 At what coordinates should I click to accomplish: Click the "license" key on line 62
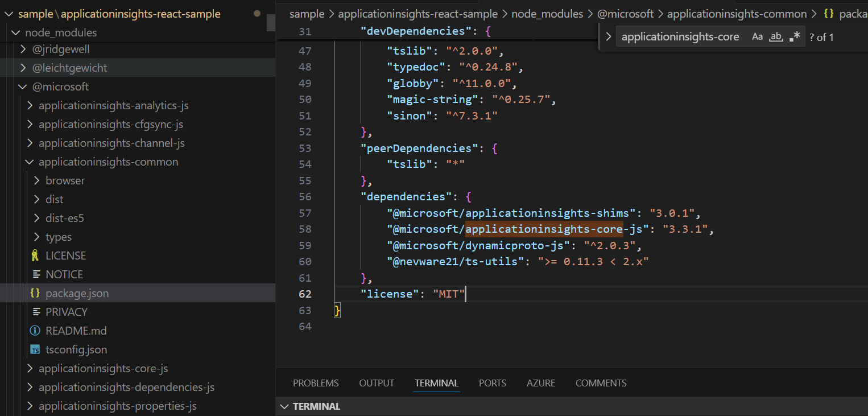(389, 294)
